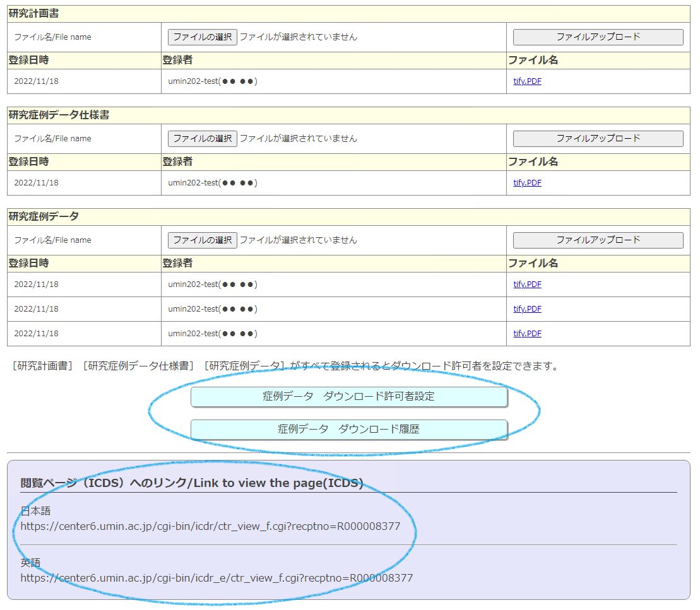Select umin202-test registrant cell in 研究計画書
700x610 pixels.
[213, 81]
